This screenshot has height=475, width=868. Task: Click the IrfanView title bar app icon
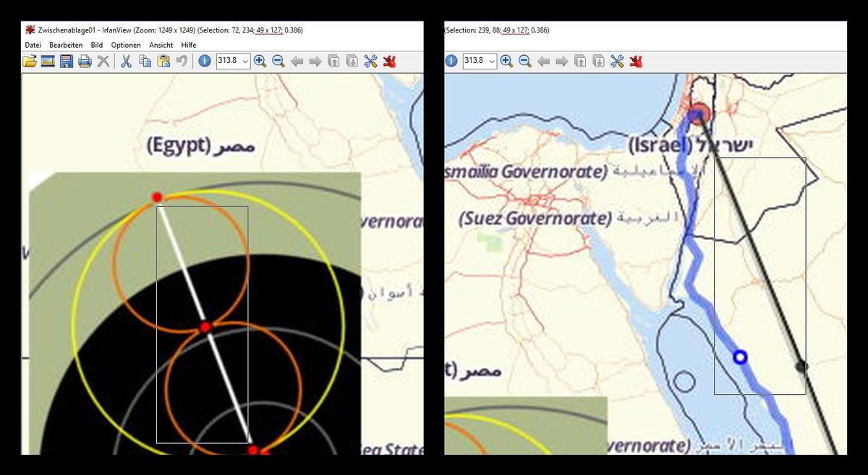tap(30, 30)
